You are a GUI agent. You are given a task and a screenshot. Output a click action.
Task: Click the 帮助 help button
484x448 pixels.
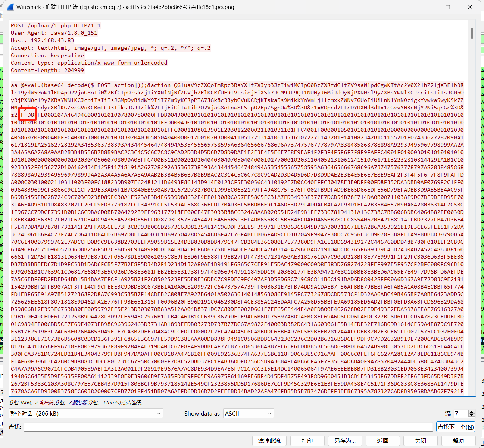pos(458,441)
